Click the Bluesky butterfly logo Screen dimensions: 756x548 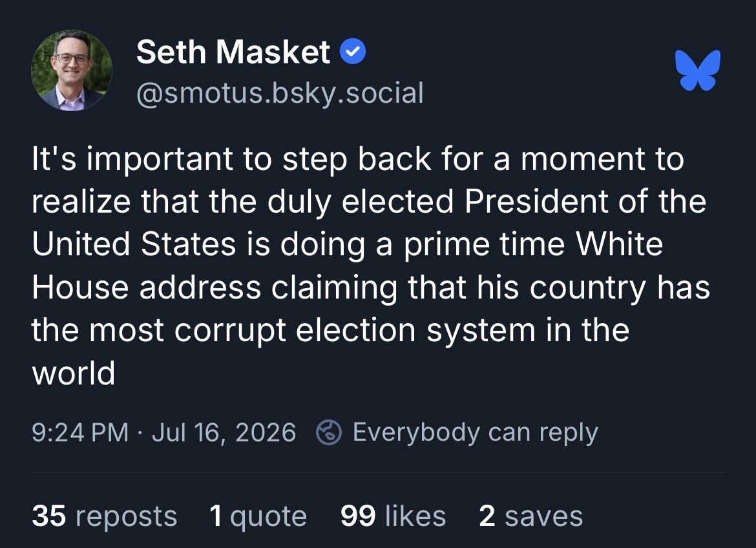tap(698, 70)
